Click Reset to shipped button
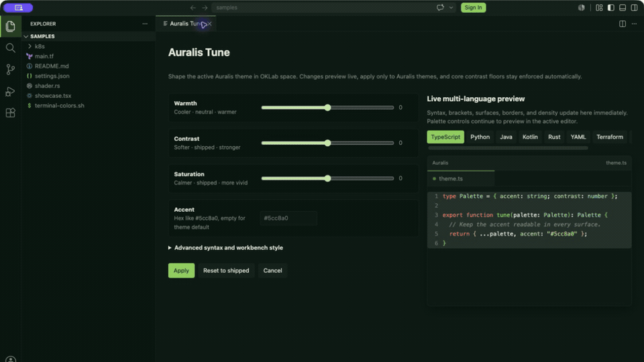This screenshot has width=644, height=362. [226, 270]
